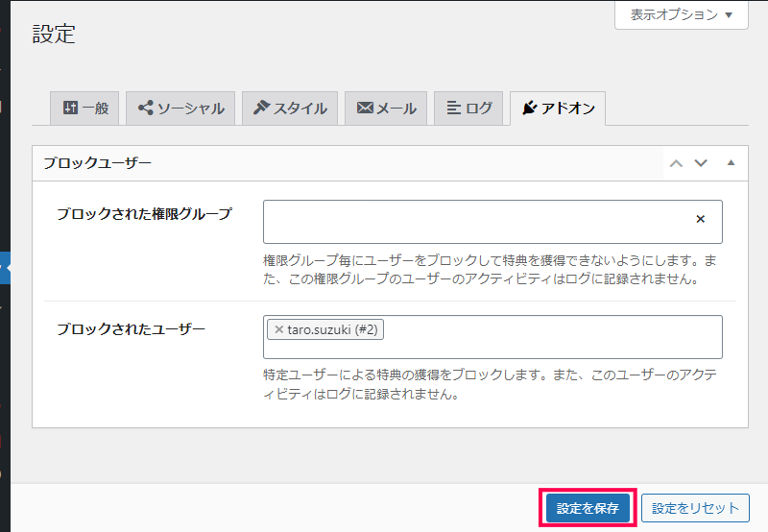
Task: Click the ブロックユーザー panel heading
Action: click(98, 162)
